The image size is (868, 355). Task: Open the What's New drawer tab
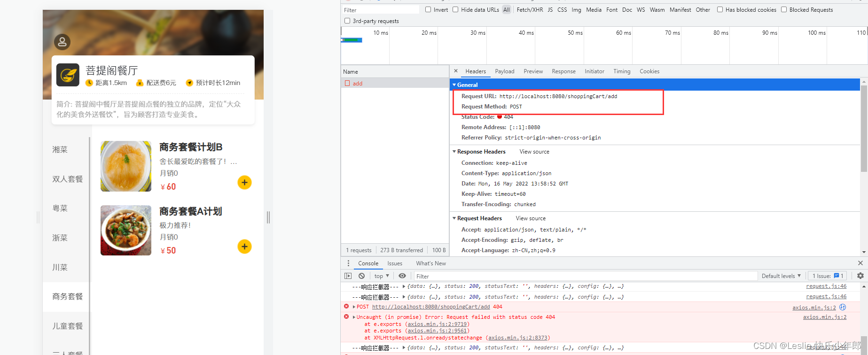click(x=431, y=263)
